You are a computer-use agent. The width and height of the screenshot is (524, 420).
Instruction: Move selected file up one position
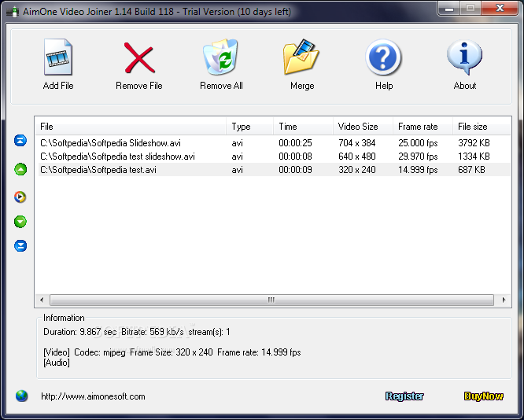[x=20, y=169]
